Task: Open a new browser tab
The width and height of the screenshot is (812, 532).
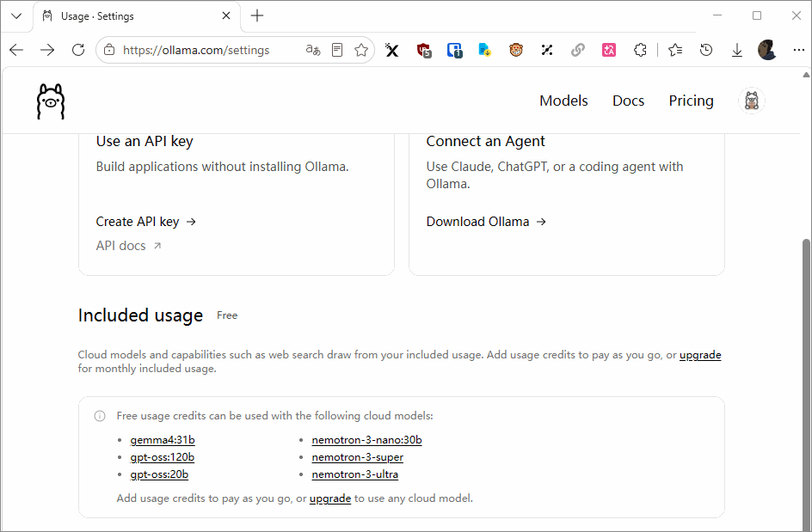Action: 257,16
